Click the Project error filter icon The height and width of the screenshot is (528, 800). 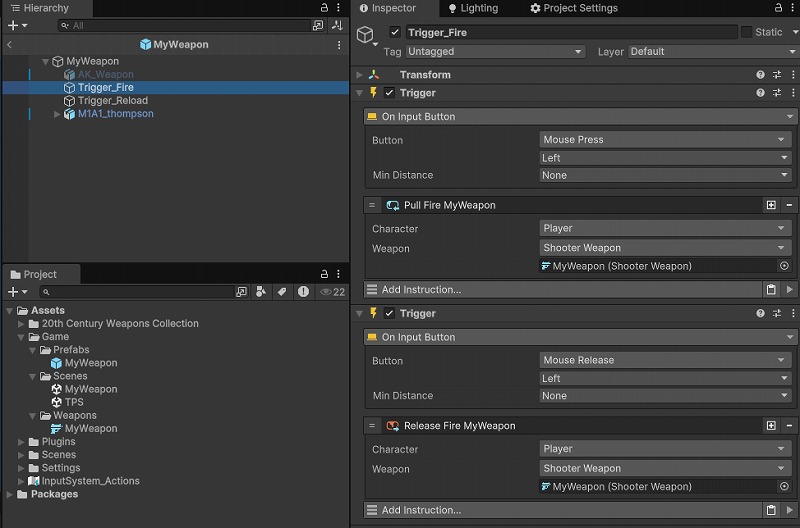(x=303, y=292)
